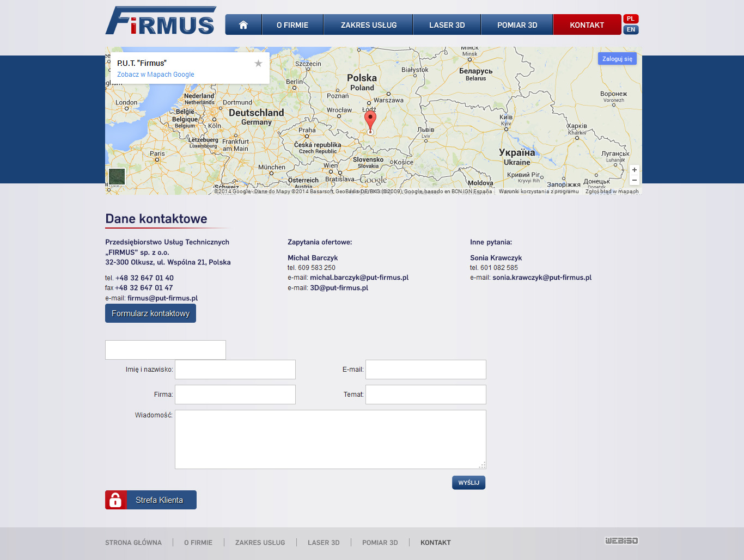This screenshot has height=560, width=744.
Task: Select the KONTAKT menu item
Action: tap(587, 25)
